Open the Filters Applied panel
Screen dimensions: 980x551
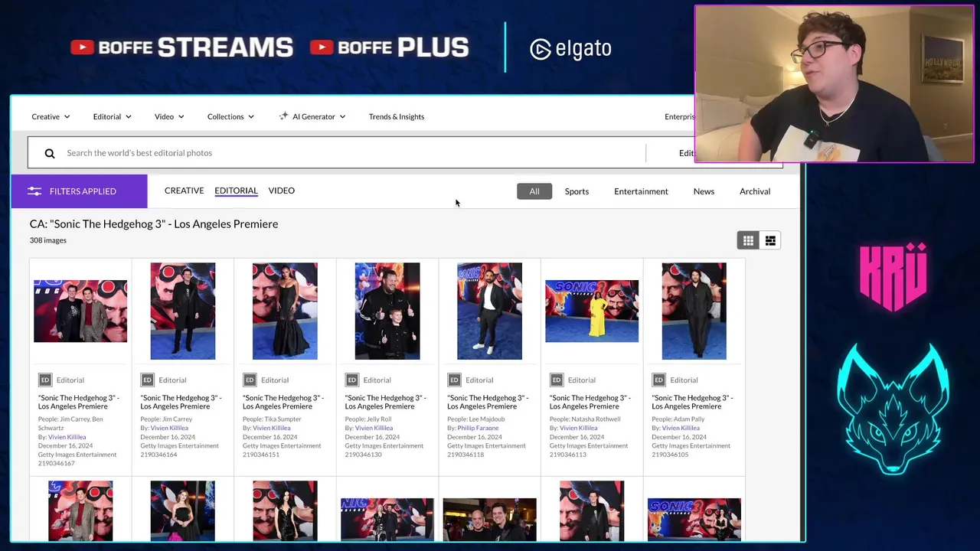(x=79, y=191)
